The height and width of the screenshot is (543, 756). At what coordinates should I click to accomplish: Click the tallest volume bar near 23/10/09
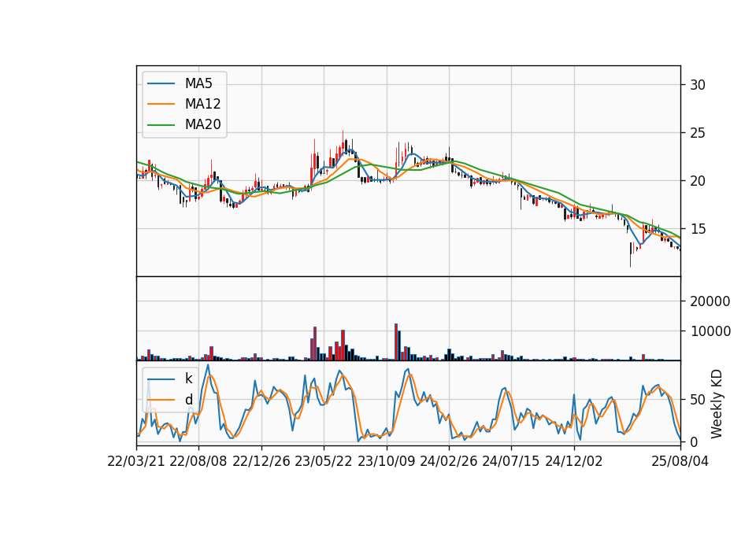tap(396, 342)
